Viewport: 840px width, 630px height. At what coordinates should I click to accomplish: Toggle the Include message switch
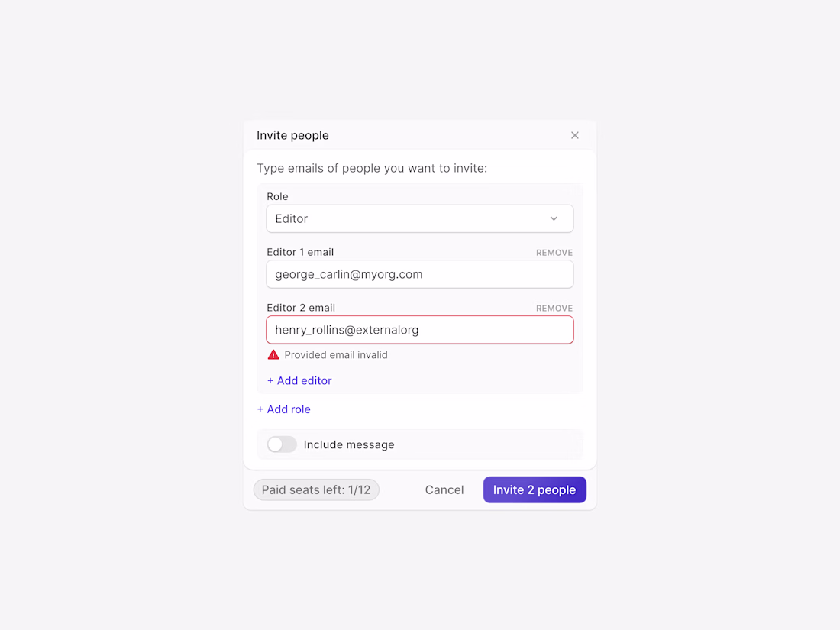click(x=282, y=444)
